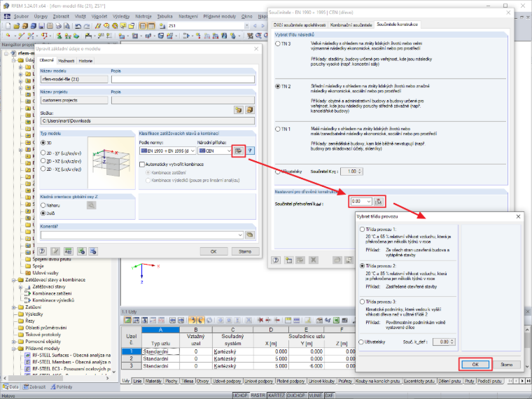Select Kombinace zatížení in navigator tree
The height and width of the screenshot is (399, 532).
(52, 293)
